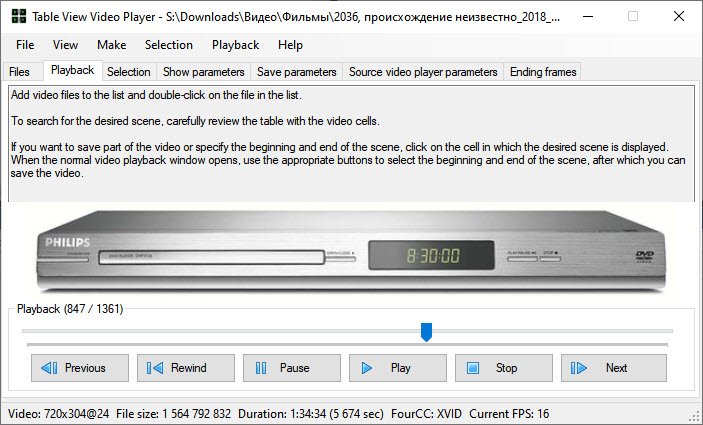The height and width of the screenshot is (425, 703).
Task: Click the Previous button
Action: pos(80,368)
